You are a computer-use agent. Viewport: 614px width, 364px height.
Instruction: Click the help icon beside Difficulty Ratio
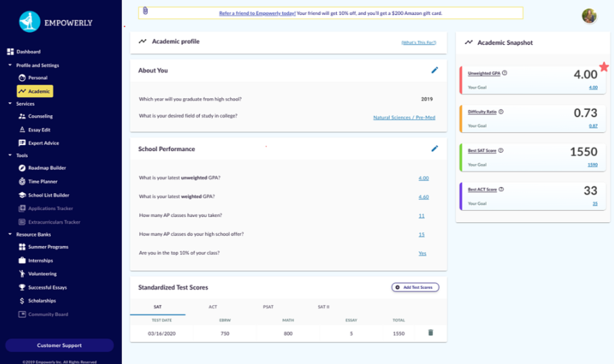[x=501, y=112]
